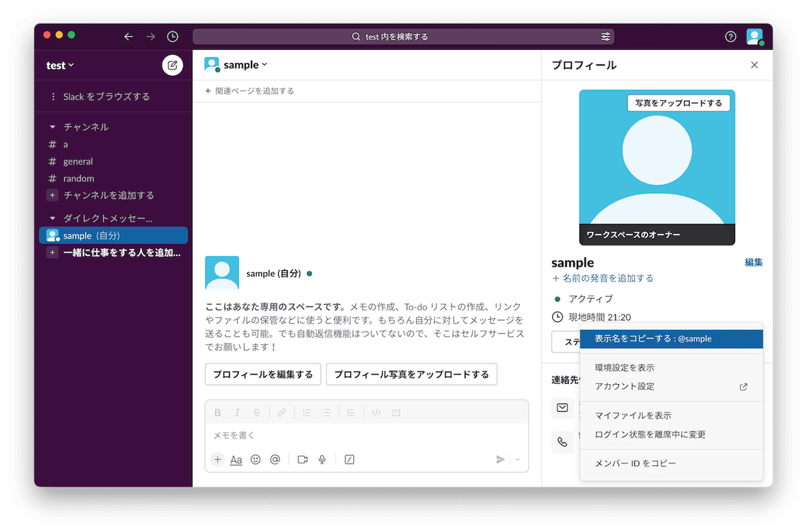
Task: Insert a bulleted list in editor
Action: pos(327,413)
